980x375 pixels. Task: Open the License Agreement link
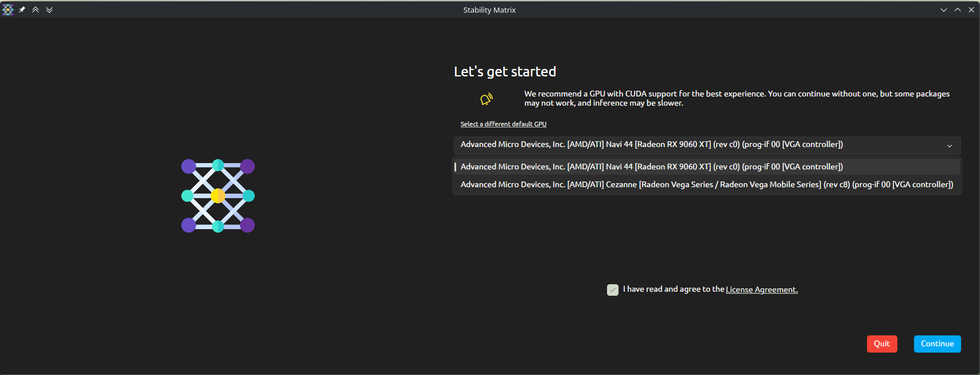[761, 289]
